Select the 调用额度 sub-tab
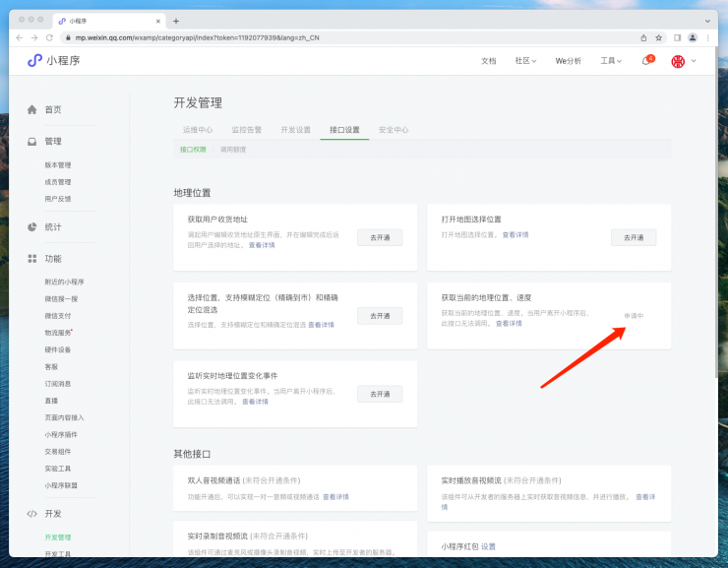 coord(233,150)
